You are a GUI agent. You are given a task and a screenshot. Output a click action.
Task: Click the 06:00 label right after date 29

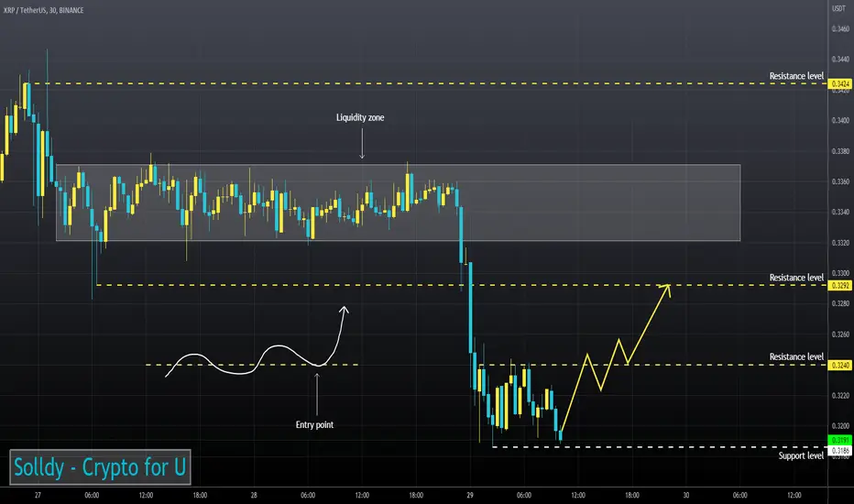[524, 495]
